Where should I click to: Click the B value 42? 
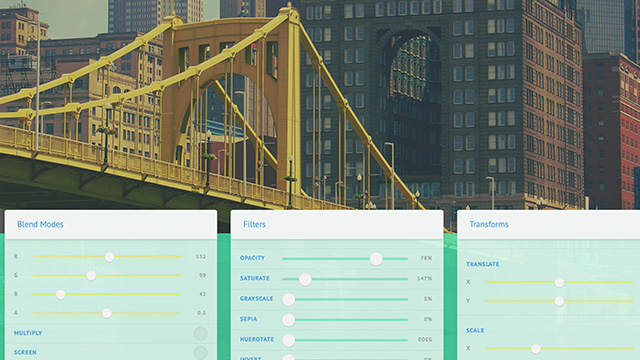[202, 294]
